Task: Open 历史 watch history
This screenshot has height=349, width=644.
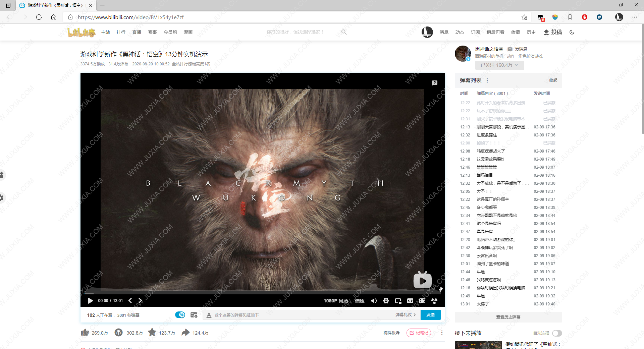Action: [x=531, y=32]
